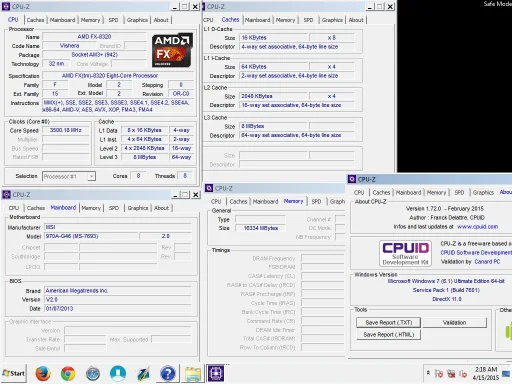Open Graphics tab in processor window
The height and width of the screenshot is (384, 512).
137,20
